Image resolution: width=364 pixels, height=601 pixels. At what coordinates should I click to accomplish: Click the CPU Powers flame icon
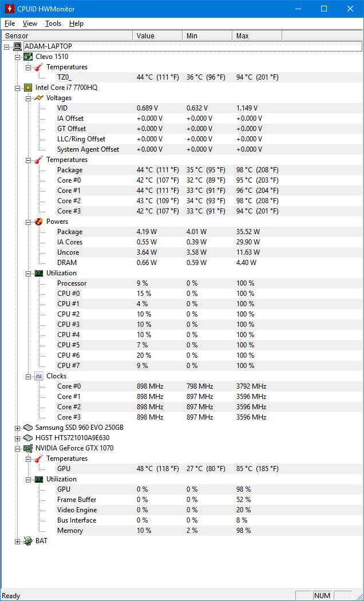pos(39,222)
